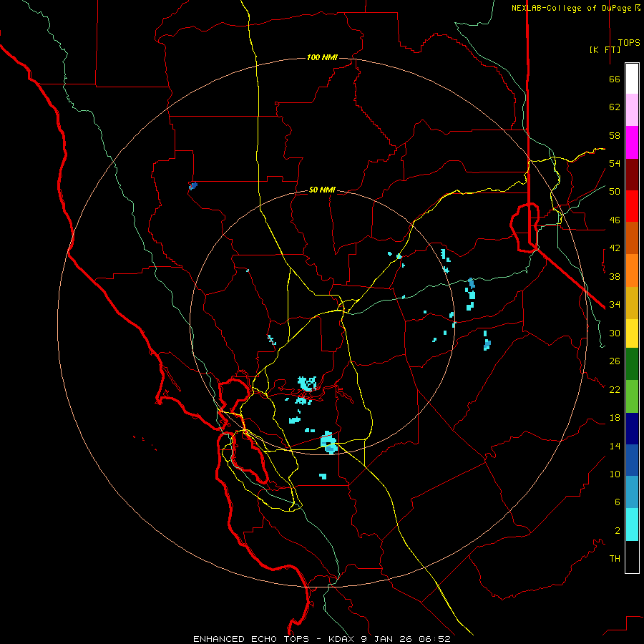
Task: Click the 66 value on the legend
Action: [615, 79]
